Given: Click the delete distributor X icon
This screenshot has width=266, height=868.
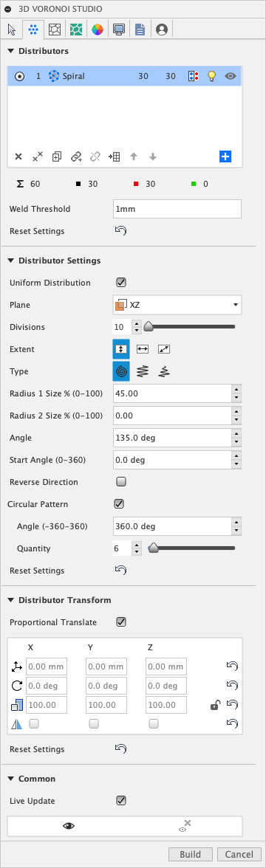Looking at the screenshot, I should click(x=18, y=156).
